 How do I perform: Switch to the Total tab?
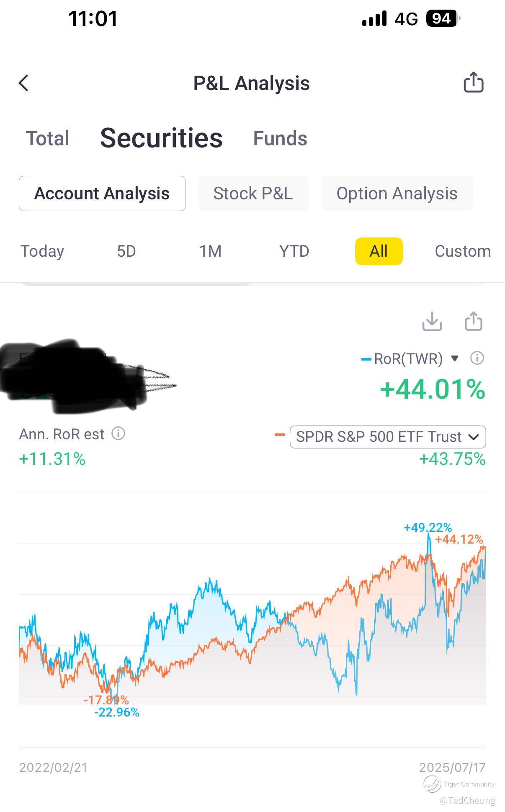(48, 139)
